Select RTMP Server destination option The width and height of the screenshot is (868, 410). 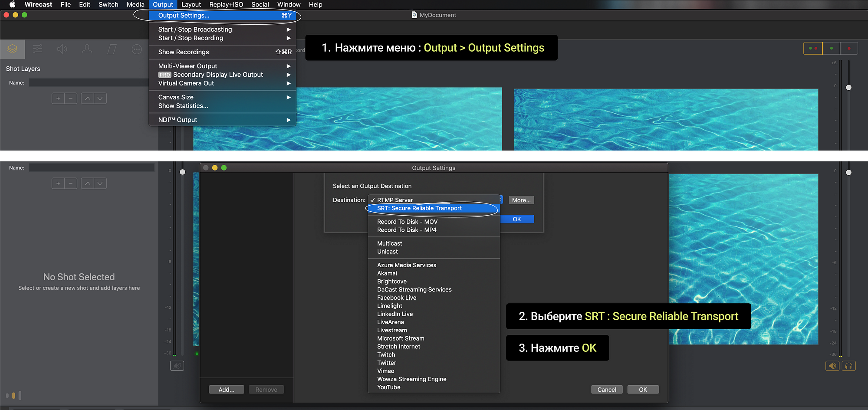(x=434, y=200)
